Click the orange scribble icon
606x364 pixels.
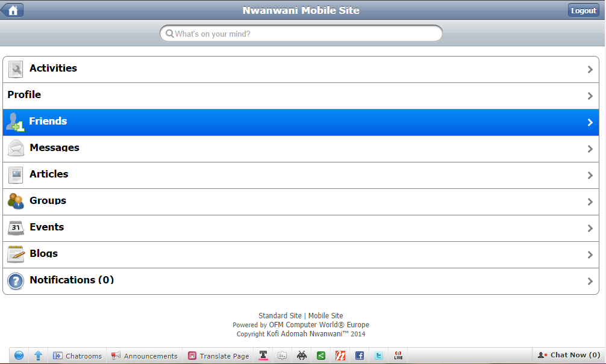tap(340, 356)
